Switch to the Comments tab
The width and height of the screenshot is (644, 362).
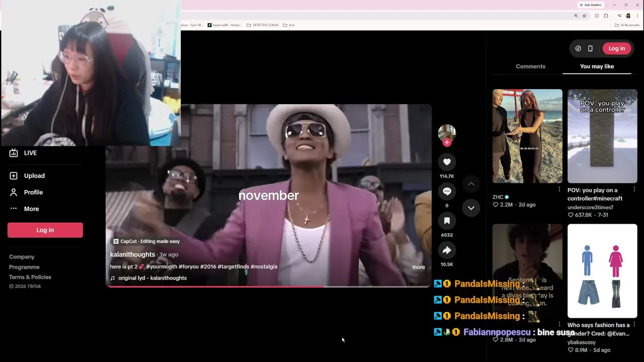(530, 66)
